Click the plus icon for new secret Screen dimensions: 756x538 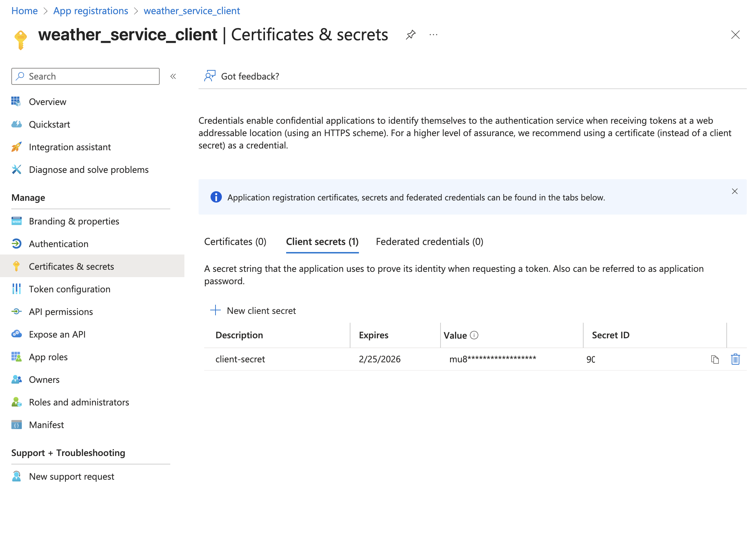tap(215, 310)
